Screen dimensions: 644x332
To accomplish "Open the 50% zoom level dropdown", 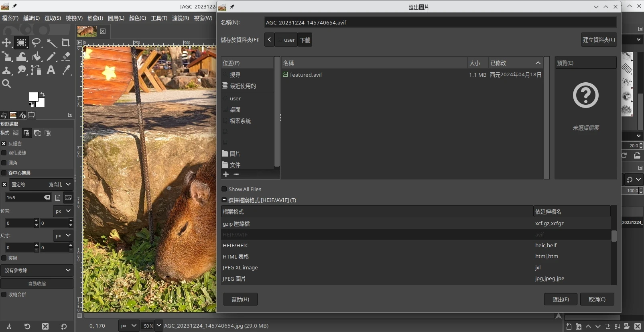I will (x=158, y=326).
